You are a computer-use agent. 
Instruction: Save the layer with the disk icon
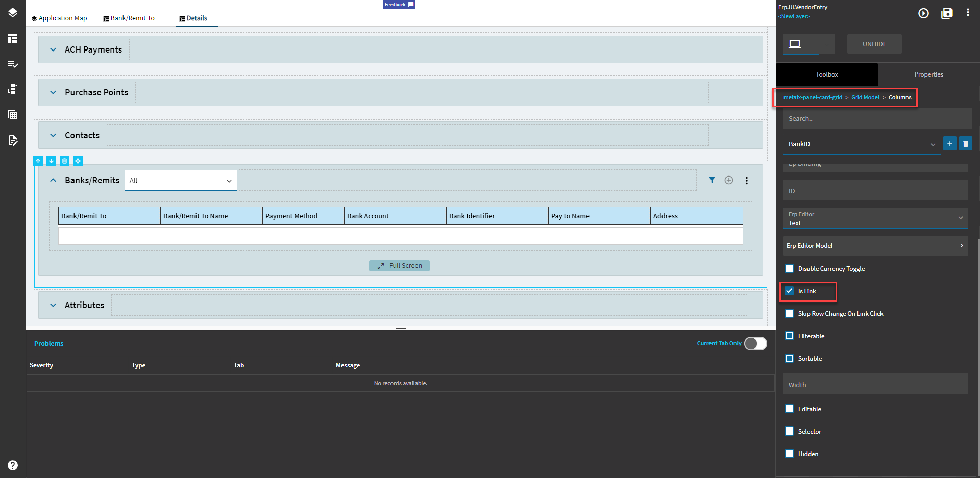(947, 13)
